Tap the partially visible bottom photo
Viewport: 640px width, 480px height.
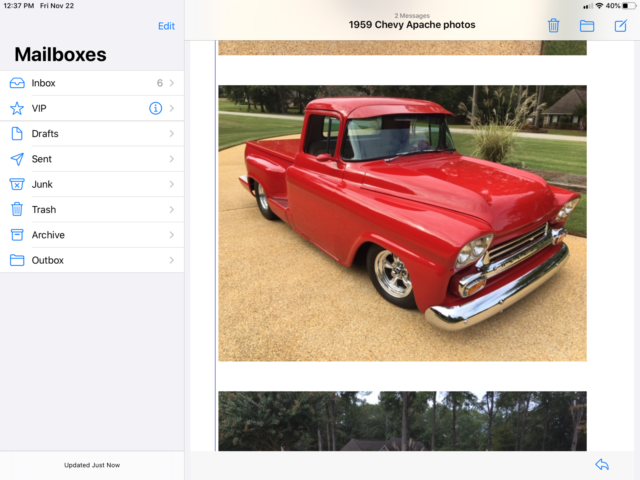coord(402,421)
